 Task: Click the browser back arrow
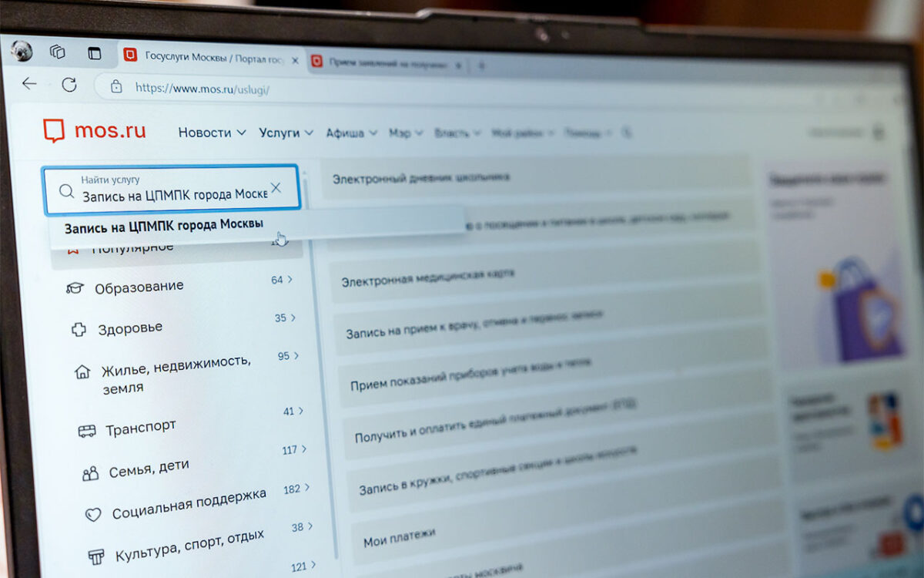29,83
